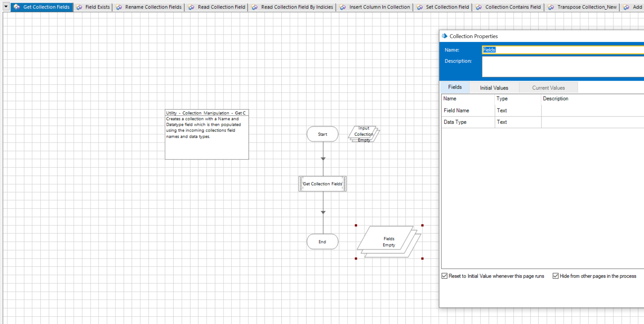Click the Insert Column In Collection page icon

(x=343, y=6)
